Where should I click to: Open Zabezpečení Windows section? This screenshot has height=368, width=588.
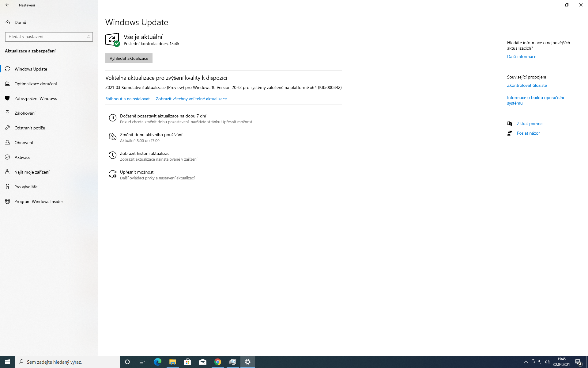pos(36,98)
